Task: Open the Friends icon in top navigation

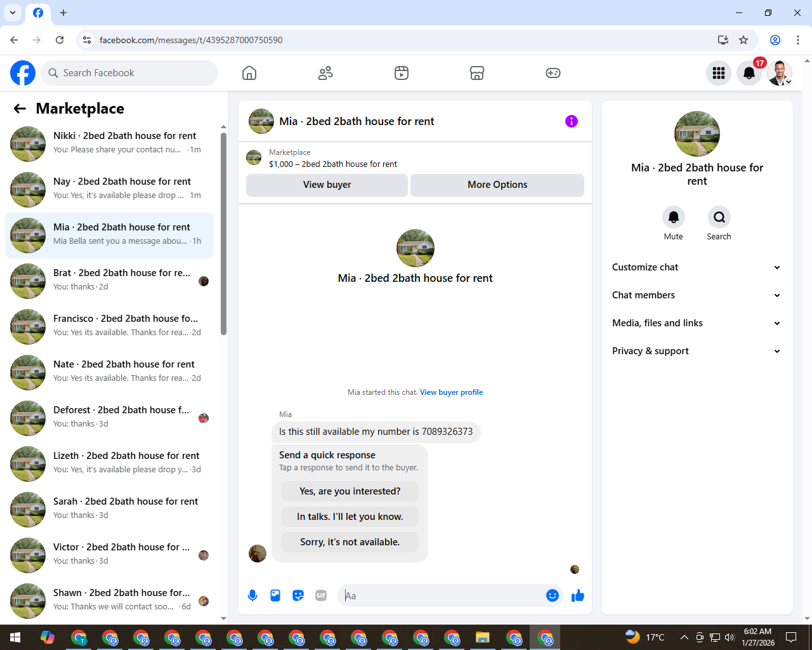Action: 325,73
